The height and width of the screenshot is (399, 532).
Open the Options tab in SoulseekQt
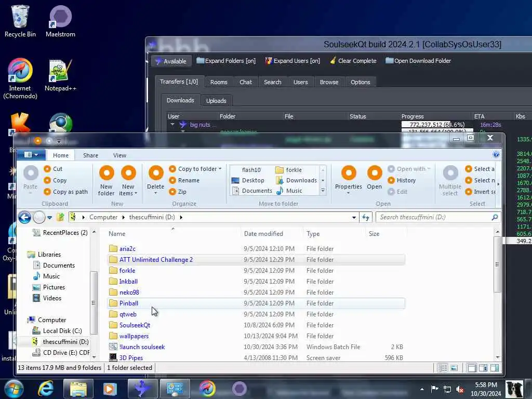click(361, 82)
